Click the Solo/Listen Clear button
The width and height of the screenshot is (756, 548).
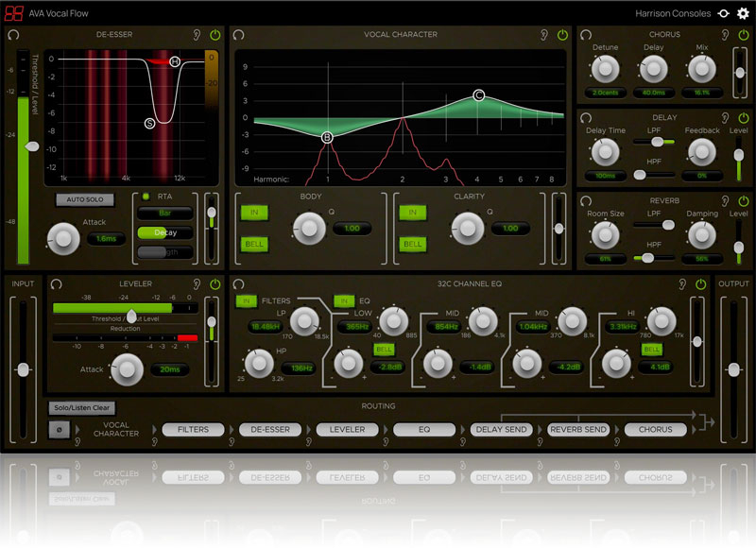[82, 408]
